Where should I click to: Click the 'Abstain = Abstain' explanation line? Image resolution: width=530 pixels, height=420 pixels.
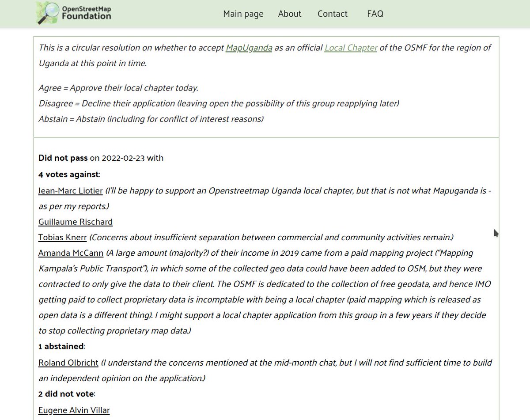point(151,119)
